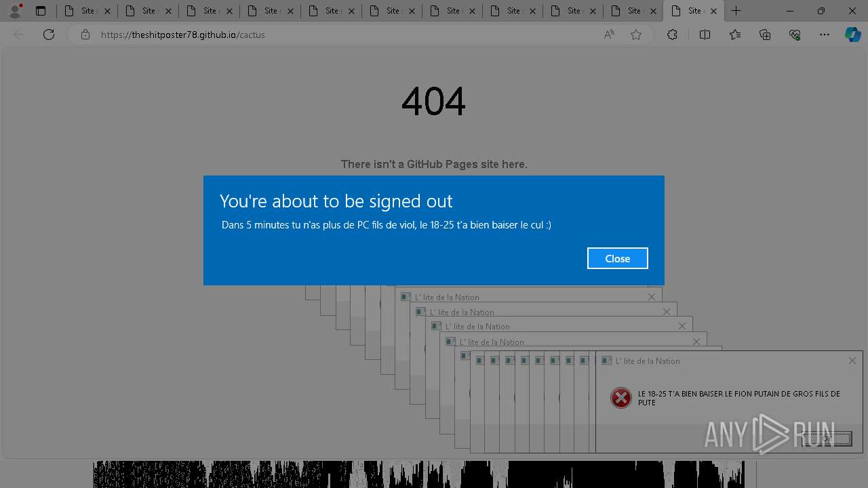The image size is (868, 488).
Task: Launch Copilot from the toolbar
Action: (852, 35)
